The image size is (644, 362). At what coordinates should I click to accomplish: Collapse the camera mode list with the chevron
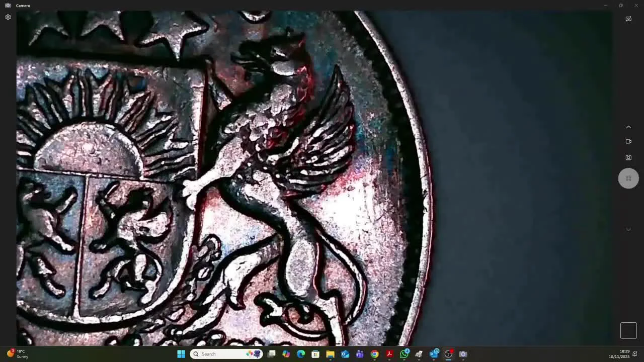[x=628, y=127]
